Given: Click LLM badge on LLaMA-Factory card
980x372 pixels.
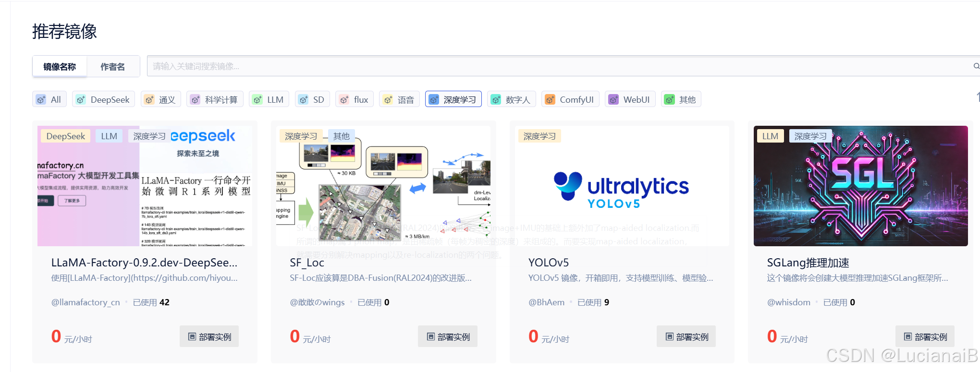Looking at the screenshot, I should (x=109, y=136).
